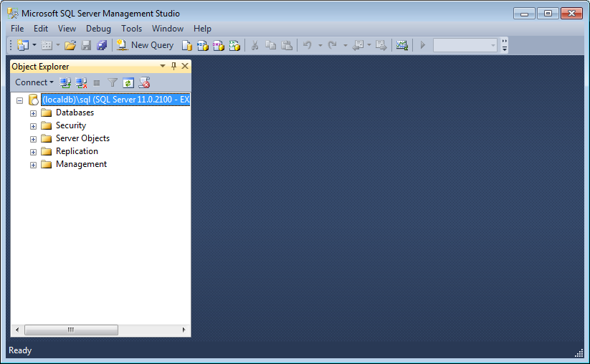Maximize the Management Studio window
The height and width of the screenshot is (364, 590).
(x=548, y=14)
